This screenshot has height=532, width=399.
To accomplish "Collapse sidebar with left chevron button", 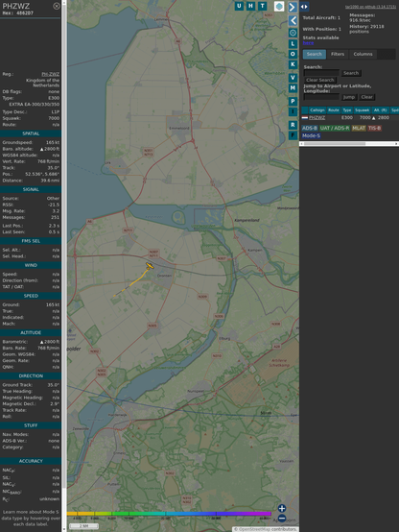I will 293,21.
